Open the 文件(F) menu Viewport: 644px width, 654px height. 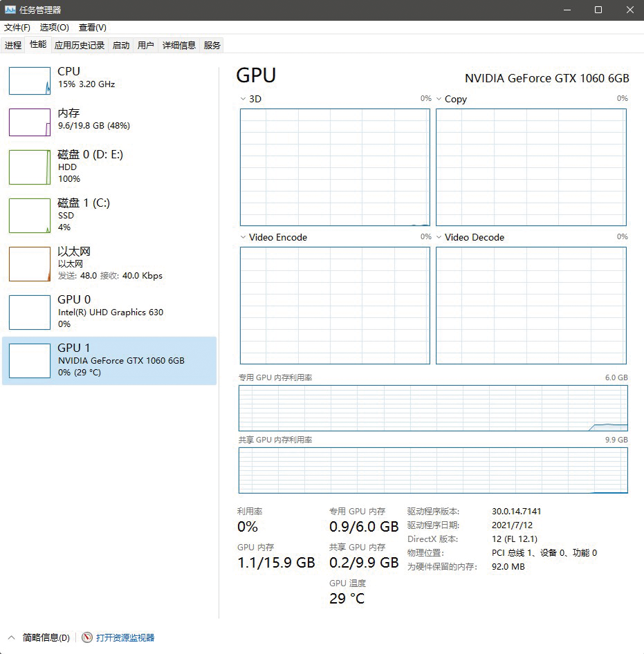click(17, 28)
